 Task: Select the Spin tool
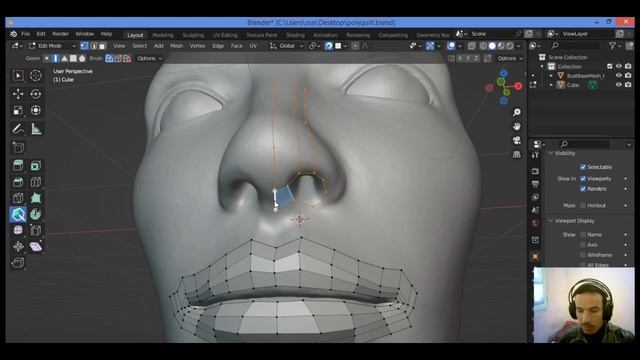(x=36, y=214)
